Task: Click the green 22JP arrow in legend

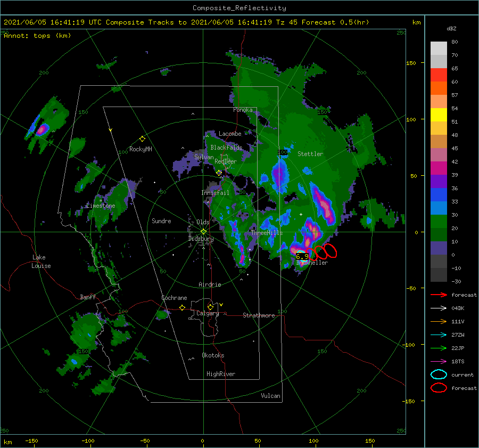Action: pos(439,348)
